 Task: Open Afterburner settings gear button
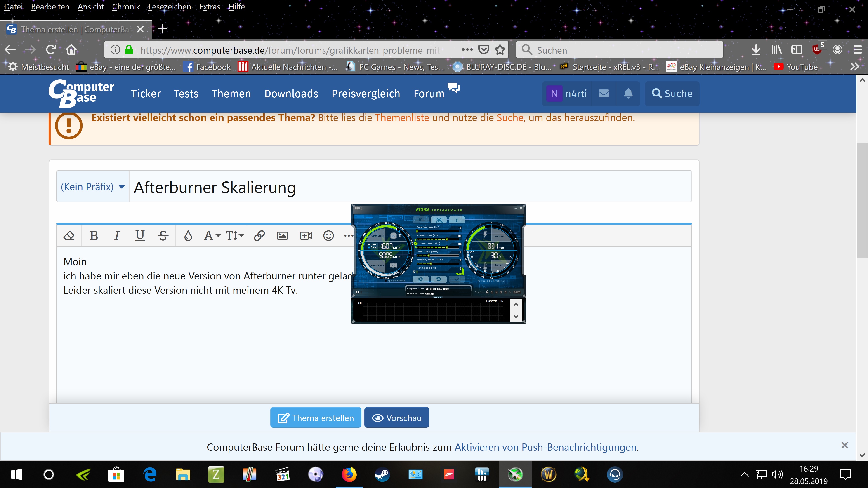[420, 279]
